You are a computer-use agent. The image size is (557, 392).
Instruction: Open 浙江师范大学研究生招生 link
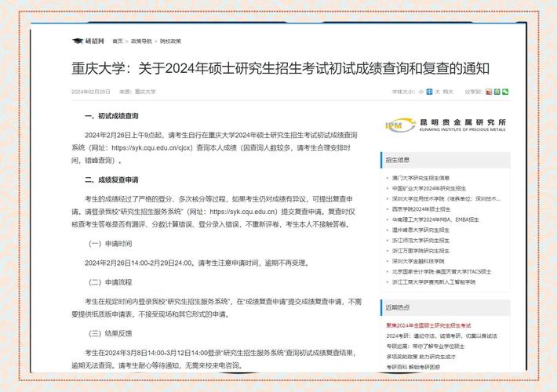click(420, 241)
